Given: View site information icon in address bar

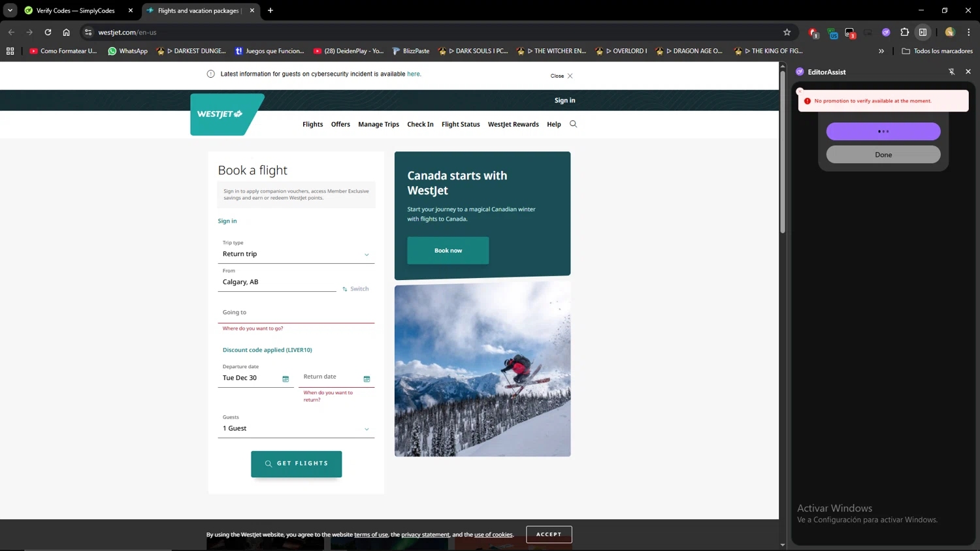Looking at the screenshot, I should [88, 32].
